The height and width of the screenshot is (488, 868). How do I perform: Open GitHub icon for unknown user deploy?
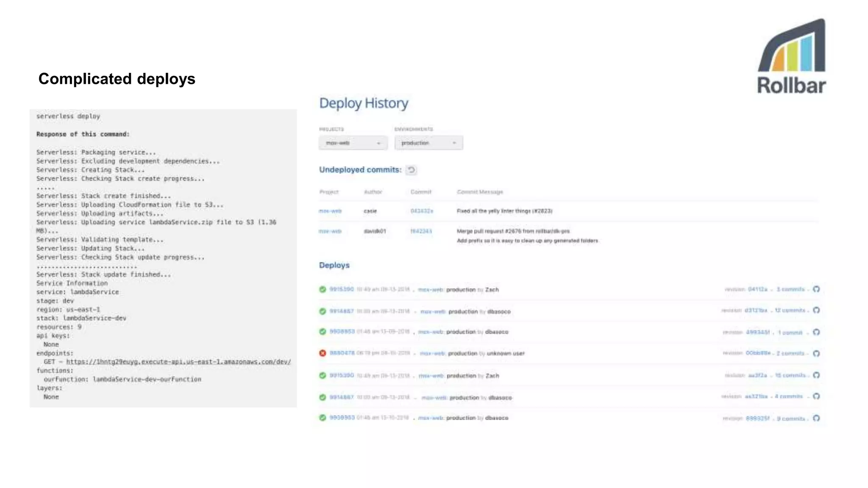pyautogui.click(x=816, y=353)
